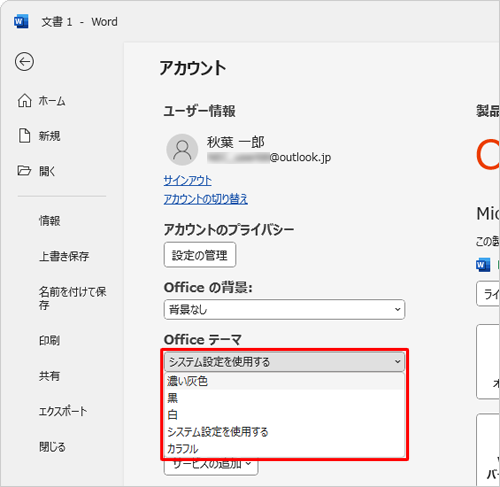Click the back arrow icon
This screenshot has height=487, width=500.
24,62
